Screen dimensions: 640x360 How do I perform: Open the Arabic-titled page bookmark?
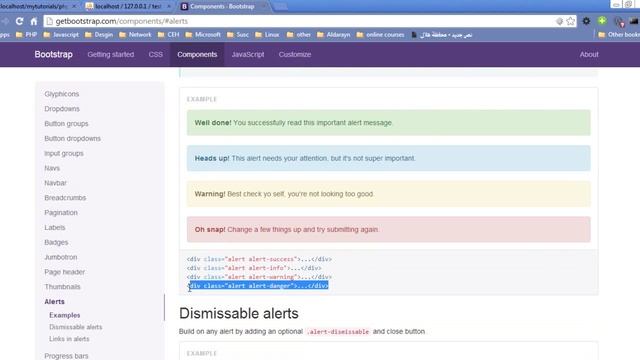[442, 35]
